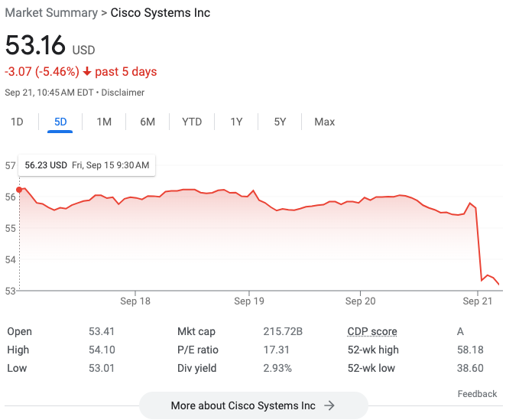Viewport: 532px width, 420px height.
Task: Click the 55 y-axis label
Action: pyautogui.click(x=10, y=228)
